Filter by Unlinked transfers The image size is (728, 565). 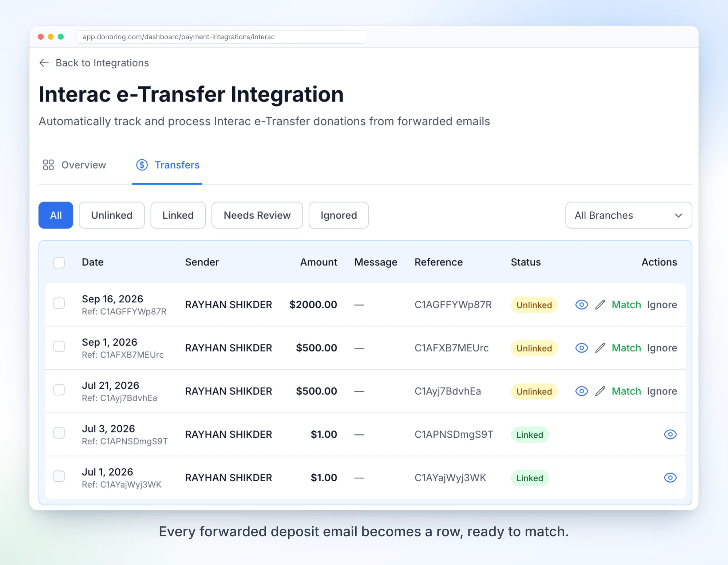tap(112, 215)
